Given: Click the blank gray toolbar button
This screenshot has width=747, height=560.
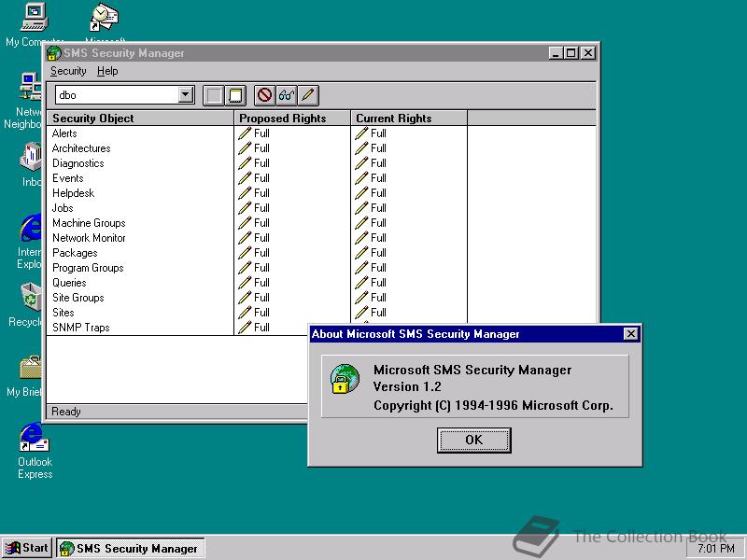Looking at the screenshot, I should pos(214,95).
